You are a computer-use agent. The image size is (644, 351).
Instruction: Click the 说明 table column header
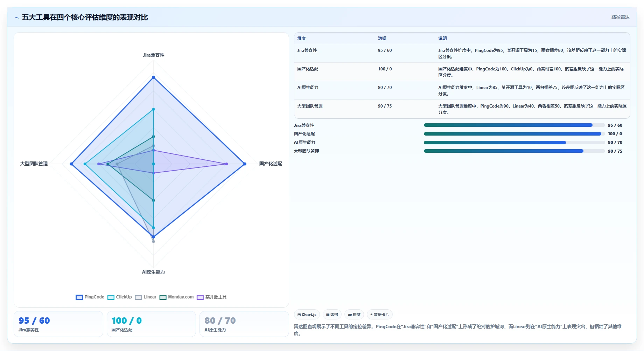(442, 39)
